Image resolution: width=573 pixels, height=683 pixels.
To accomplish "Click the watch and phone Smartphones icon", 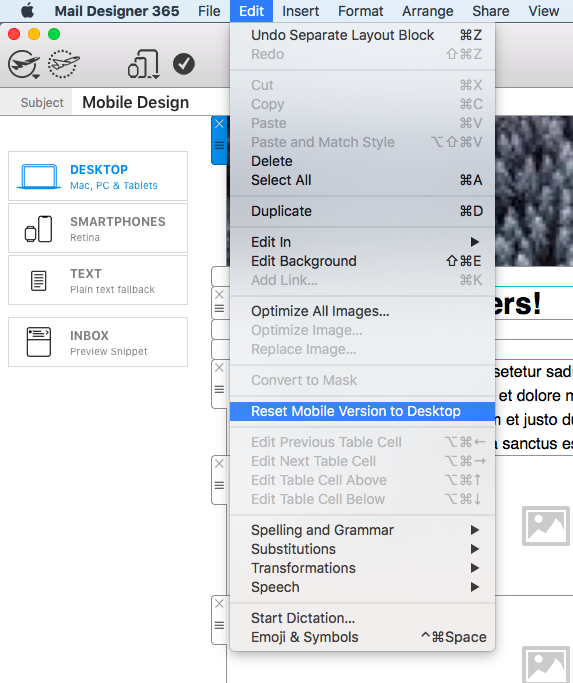I will pyautogui.click(x=38, y=229).
